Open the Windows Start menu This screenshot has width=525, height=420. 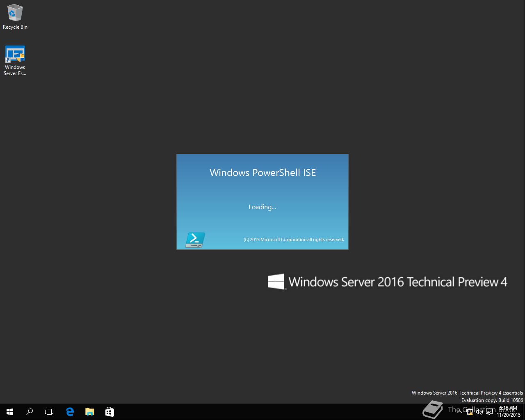[x=10, y=412]
